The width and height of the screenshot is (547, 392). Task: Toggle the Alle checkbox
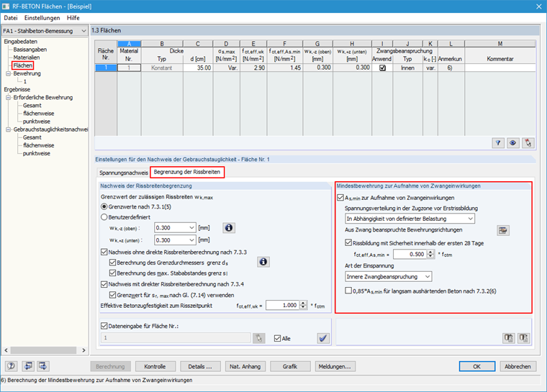point(277,338)
